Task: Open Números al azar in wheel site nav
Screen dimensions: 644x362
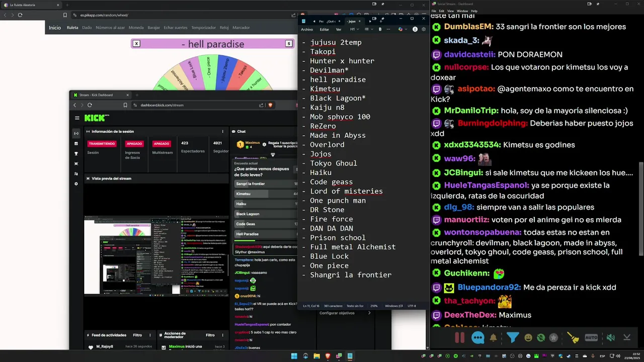Action: click(x=110, y=28)
